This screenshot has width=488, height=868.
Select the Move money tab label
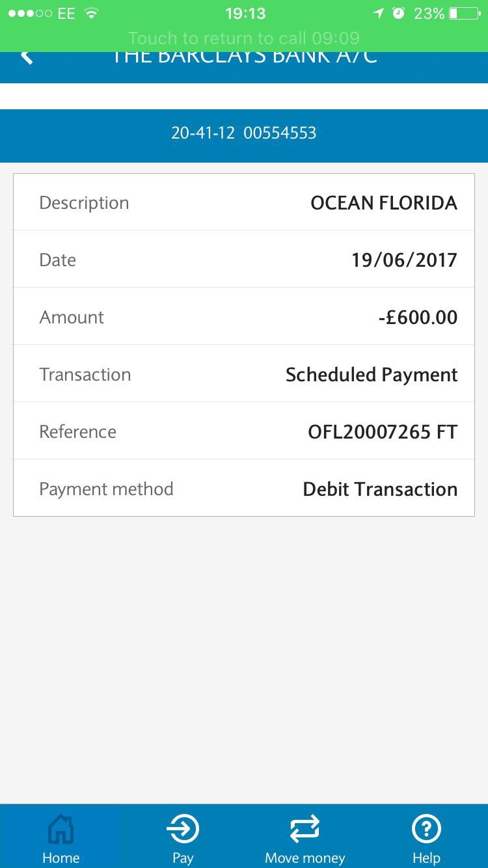(305, 858)
